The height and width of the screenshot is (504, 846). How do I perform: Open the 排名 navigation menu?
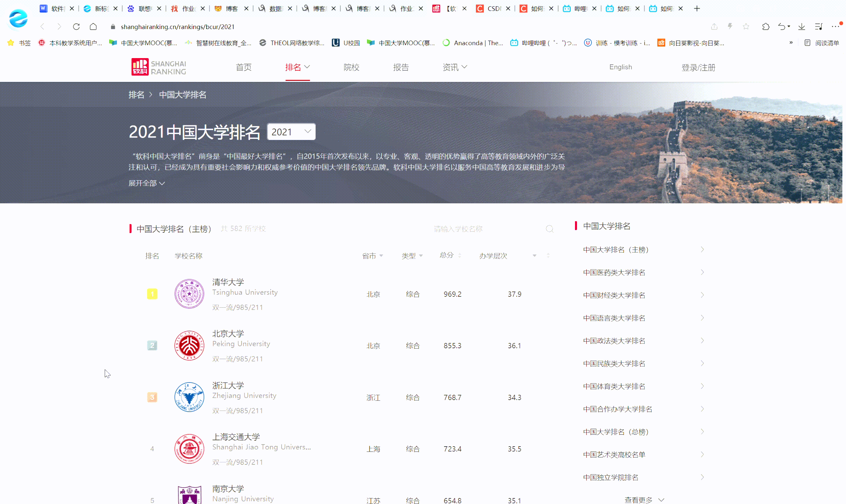click(x=297, y=67)
